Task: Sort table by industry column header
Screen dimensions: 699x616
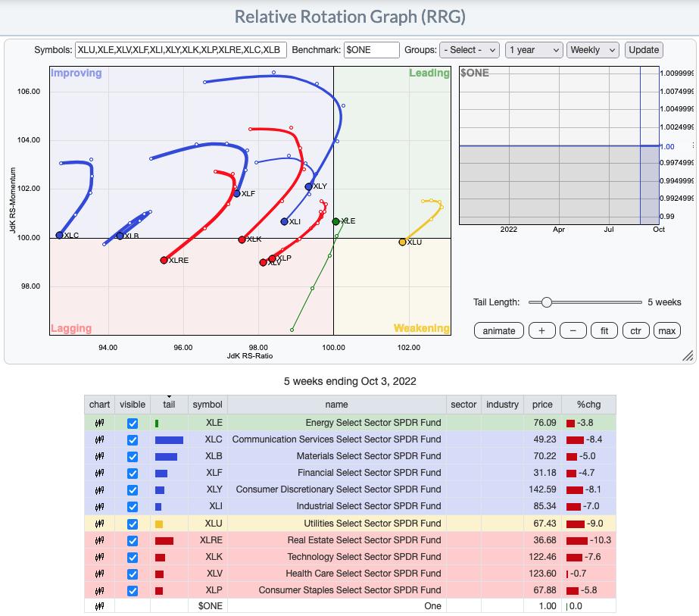Action: (502, 405)
